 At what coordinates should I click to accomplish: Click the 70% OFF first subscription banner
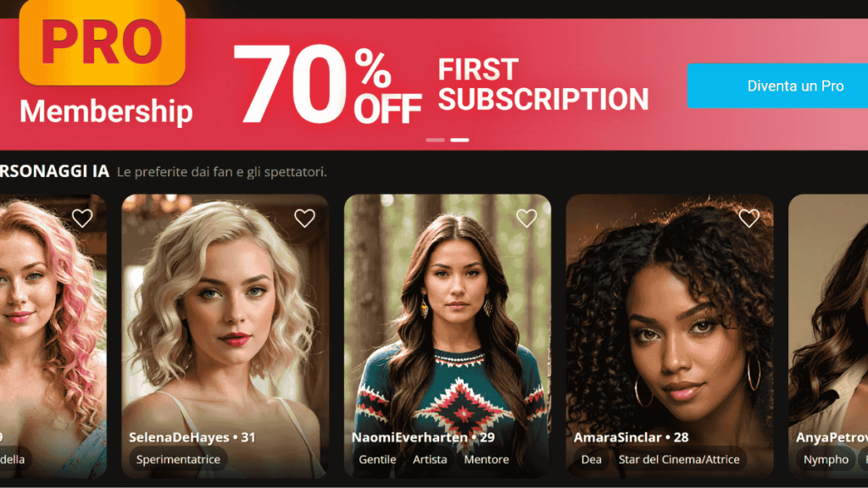[x=441, y=85]
